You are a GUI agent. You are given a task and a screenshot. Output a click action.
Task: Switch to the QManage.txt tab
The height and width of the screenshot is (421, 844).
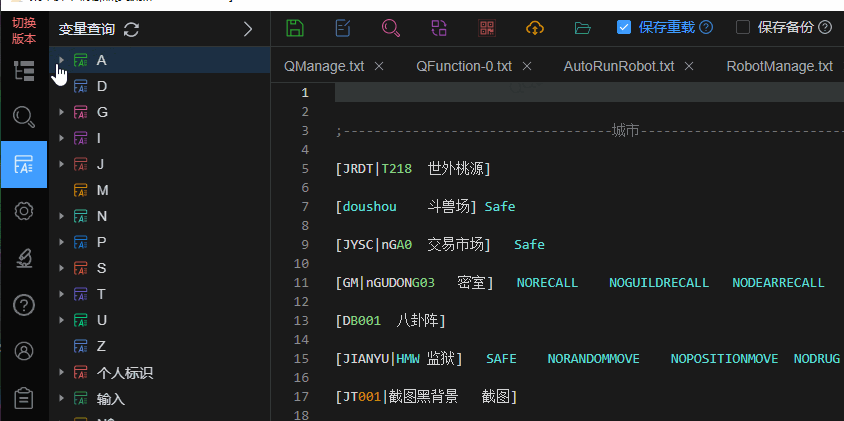point(324,66)
